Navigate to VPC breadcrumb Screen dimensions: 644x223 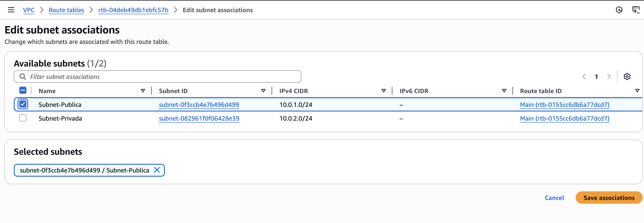coord(29,10)
